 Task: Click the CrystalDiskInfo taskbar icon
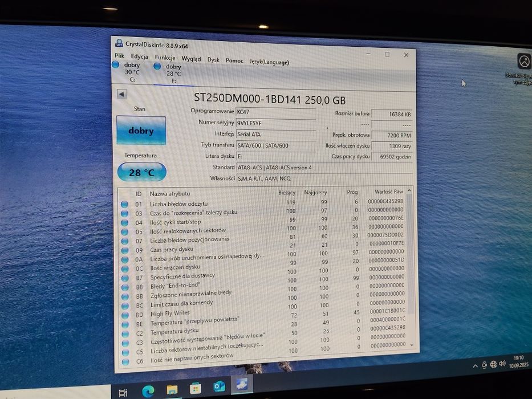tap(242, 384)
